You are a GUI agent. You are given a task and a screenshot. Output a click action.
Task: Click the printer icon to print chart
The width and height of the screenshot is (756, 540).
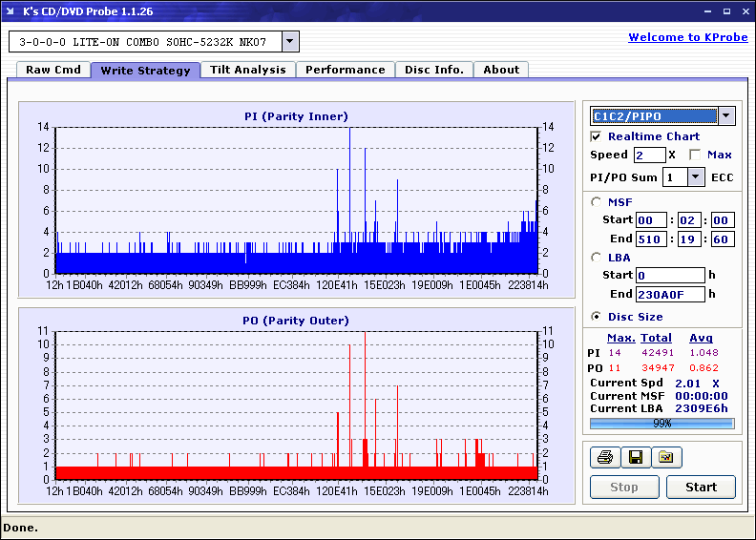point(604,458)
